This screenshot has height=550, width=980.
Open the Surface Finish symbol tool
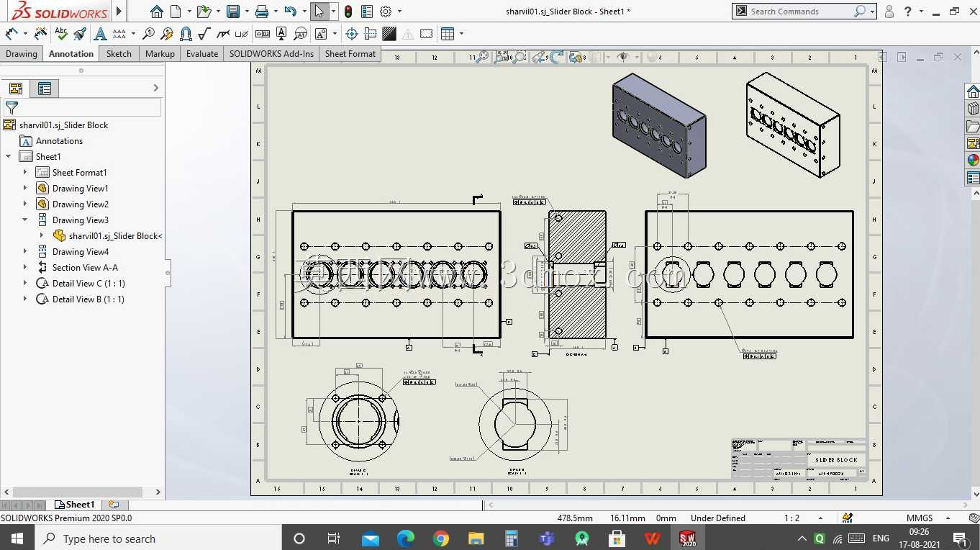[204, 33]
